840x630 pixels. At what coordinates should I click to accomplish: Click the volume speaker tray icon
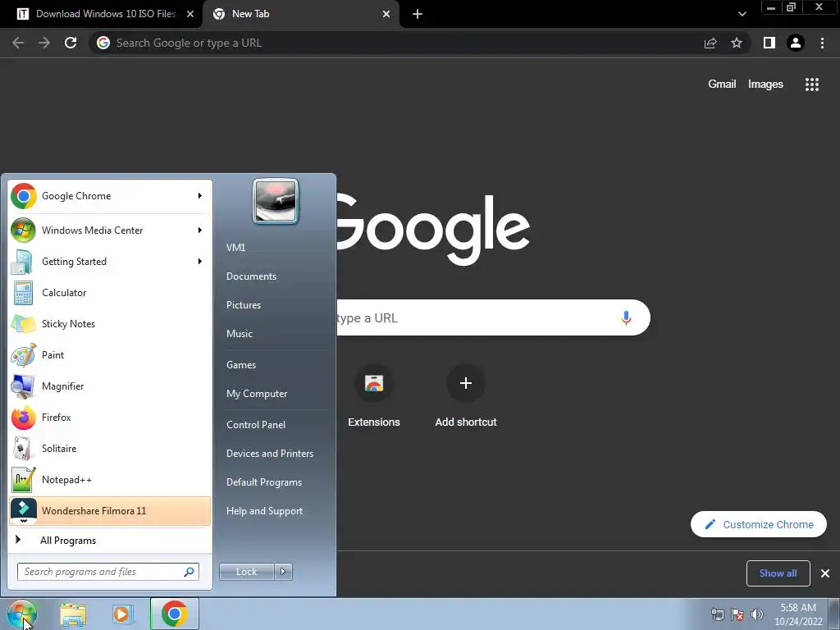756,614
